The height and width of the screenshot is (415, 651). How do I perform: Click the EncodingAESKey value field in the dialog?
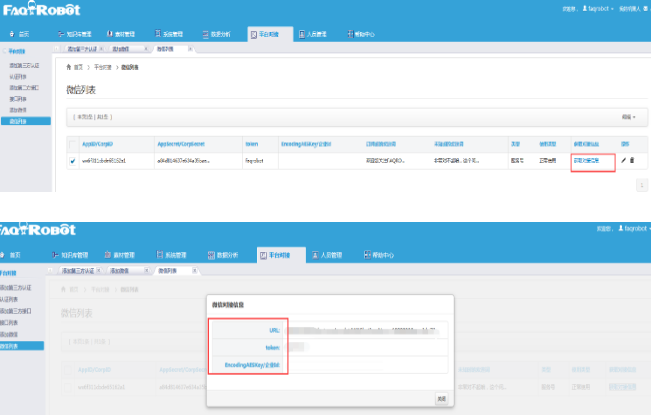[x=365, y=365]
